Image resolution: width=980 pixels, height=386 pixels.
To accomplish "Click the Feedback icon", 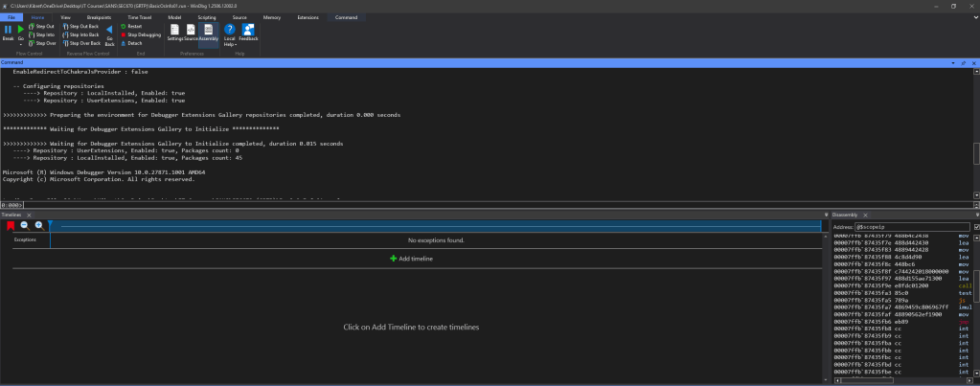I will pyautogui.click(x=248, y=34).
